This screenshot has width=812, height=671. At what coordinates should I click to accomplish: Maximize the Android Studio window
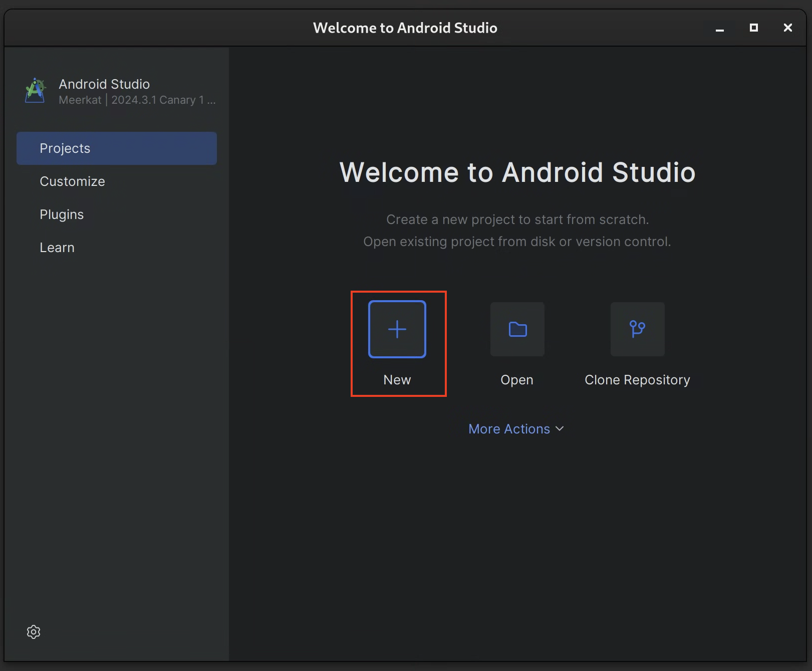[753, 28]
